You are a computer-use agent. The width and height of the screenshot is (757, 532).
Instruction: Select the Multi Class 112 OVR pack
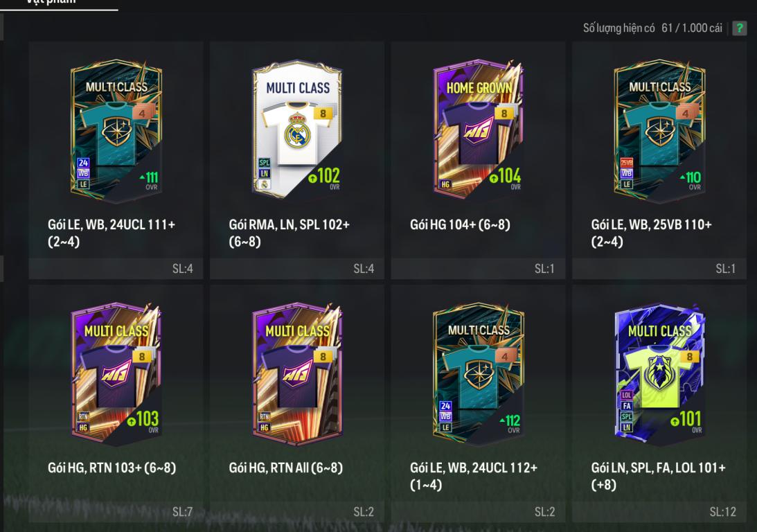tap(478, 404)
